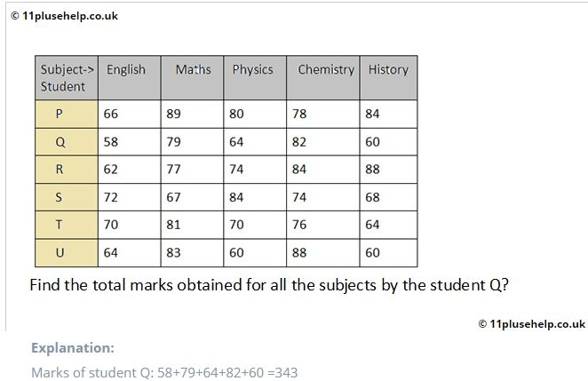Click the Explanation heading
The image size is (588, 381).
point(72,348)
